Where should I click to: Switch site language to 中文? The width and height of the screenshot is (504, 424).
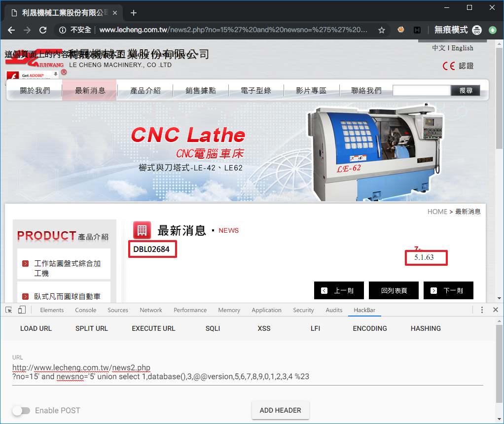click(438, 48)
